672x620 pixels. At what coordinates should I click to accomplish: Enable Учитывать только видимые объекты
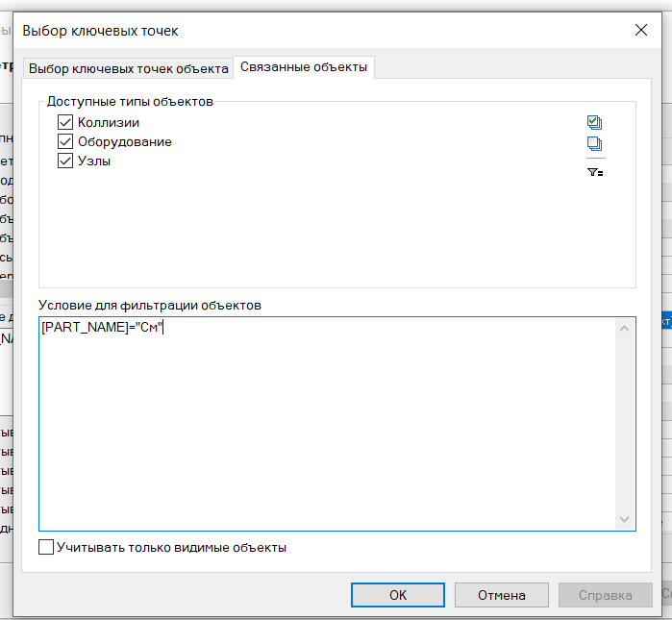tap(46, 547)
